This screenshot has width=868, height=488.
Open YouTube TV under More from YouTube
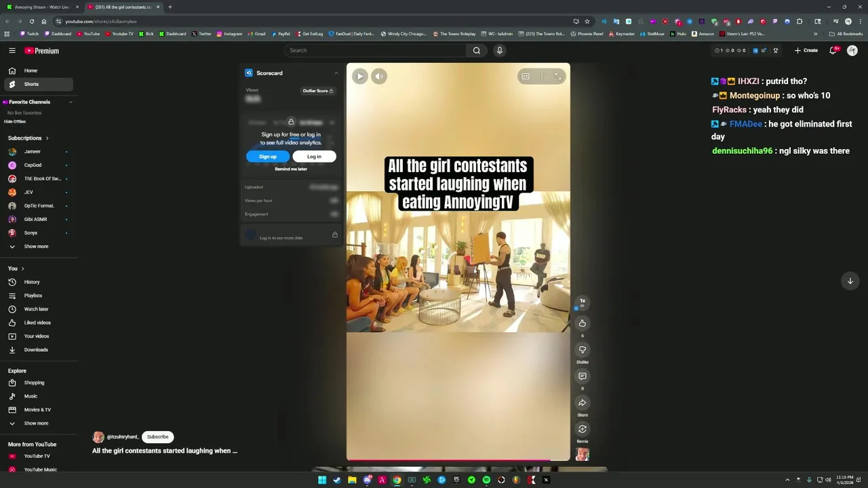[39, 456]
